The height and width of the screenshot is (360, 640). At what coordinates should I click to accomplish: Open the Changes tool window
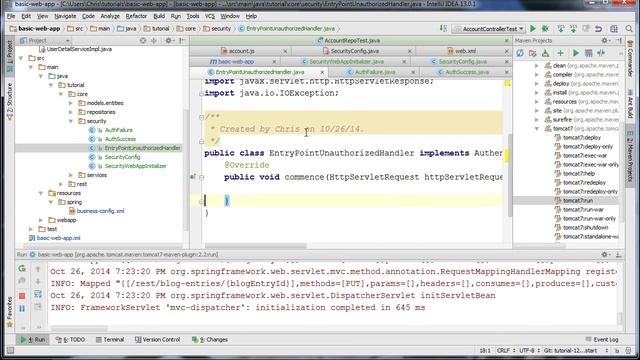210,340
